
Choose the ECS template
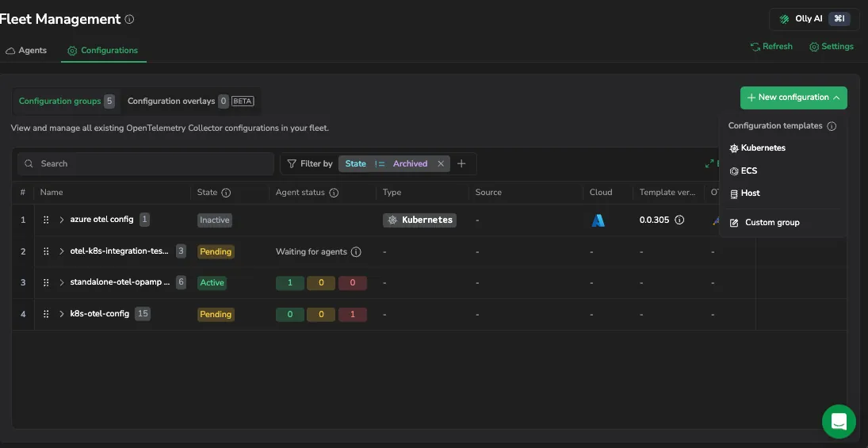(743, 171)
